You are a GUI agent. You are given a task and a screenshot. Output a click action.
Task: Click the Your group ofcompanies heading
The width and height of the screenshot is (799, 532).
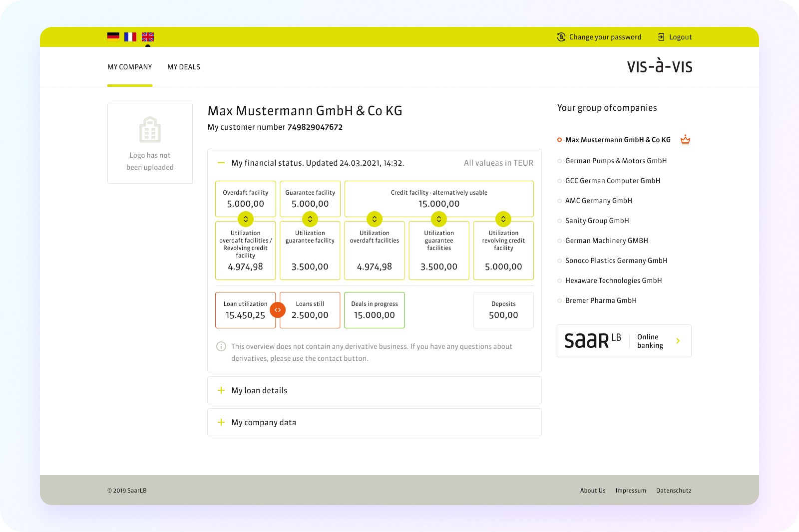tap(607, 108)
